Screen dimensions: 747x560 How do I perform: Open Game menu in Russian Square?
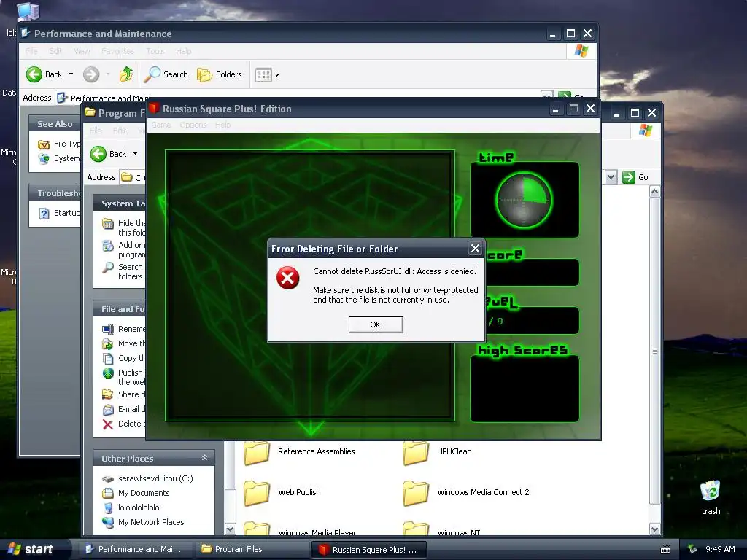click(161, 125)
